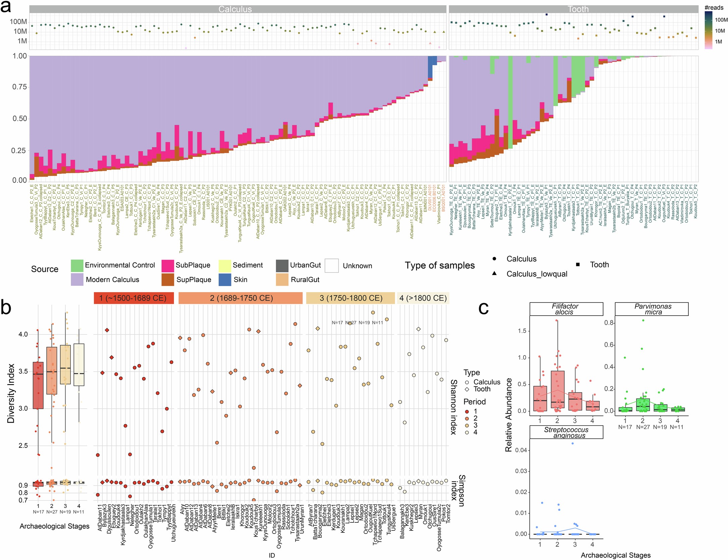Screen dimensions: 728x560
Task: Click the Period 3 point icon in legend
Action: point(467,424)
